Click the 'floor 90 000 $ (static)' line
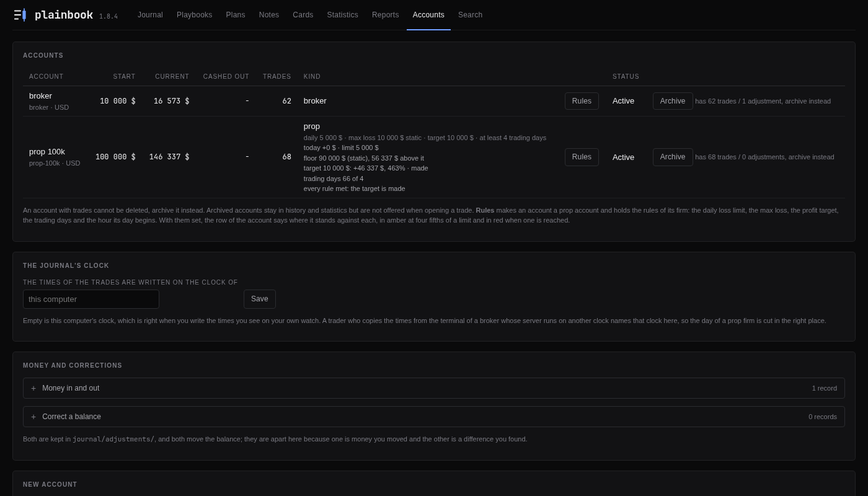868x496 pixels. [364, 158]
